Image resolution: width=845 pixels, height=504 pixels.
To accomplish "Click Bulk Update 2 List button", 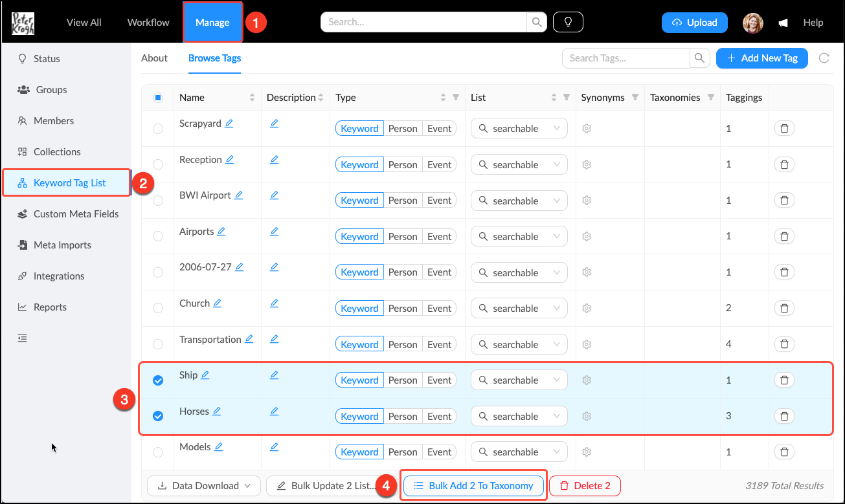I will tap(326, 486).
